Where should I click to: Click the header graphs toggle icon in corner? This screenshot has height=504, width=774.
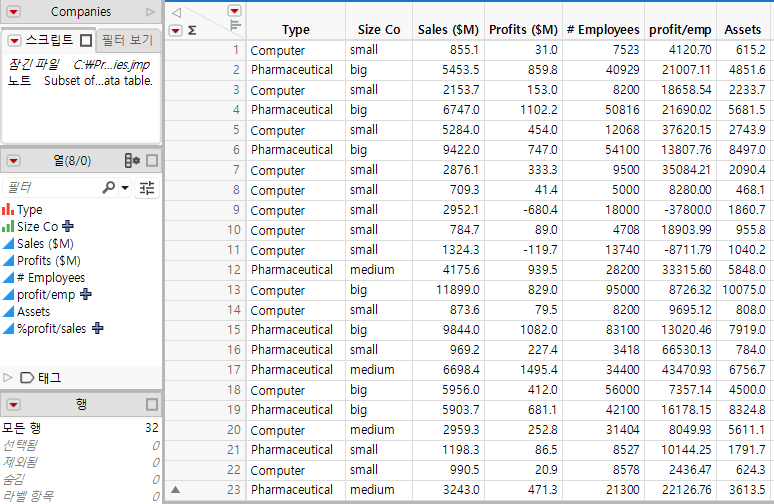point(235,25)
